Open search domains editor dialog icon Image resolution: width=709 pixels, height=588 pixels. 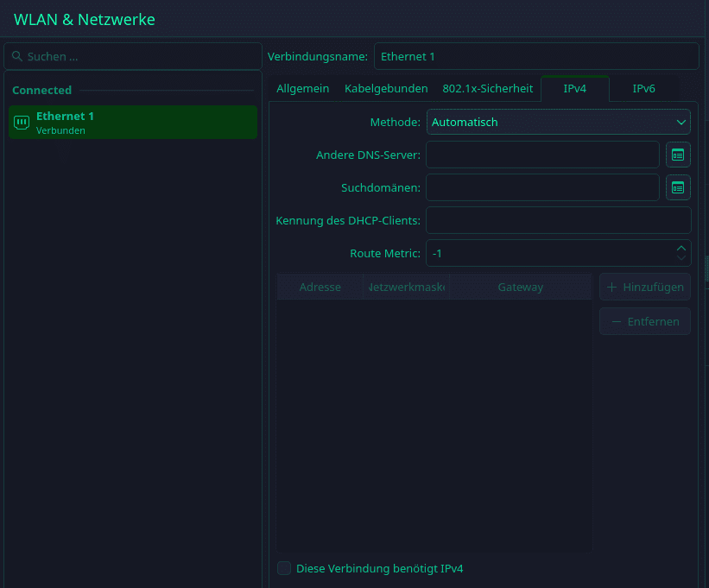tap(678, 187)
